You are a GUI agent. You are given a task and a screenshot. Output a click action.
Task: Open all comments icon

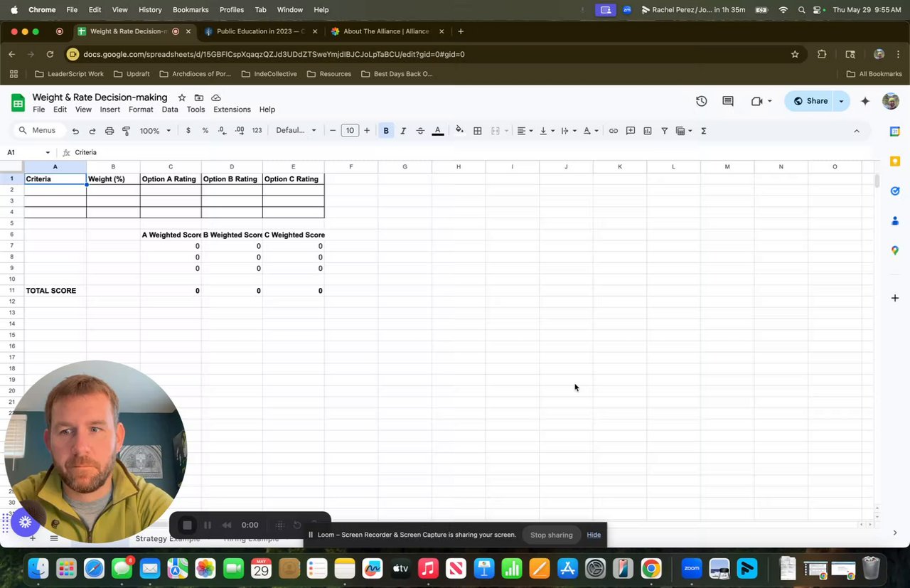tap(728, 101)
